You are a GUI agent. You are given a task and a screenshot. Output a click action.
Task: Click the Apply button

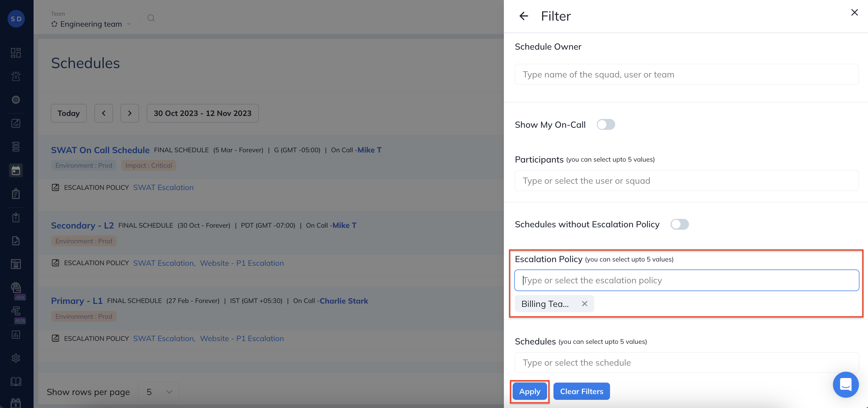point(529,391)
